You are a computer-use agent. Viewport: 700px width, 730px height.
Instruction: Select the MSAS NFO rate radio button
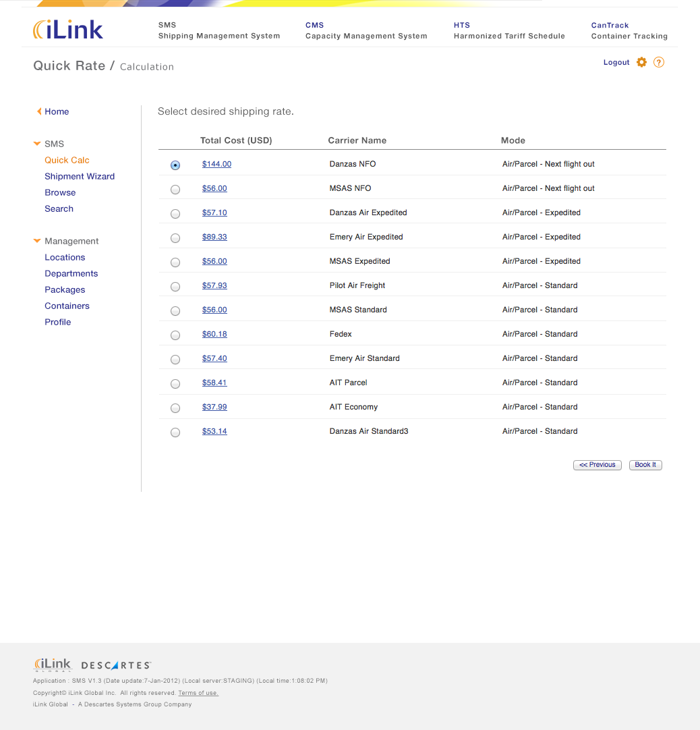coord(175,190)
